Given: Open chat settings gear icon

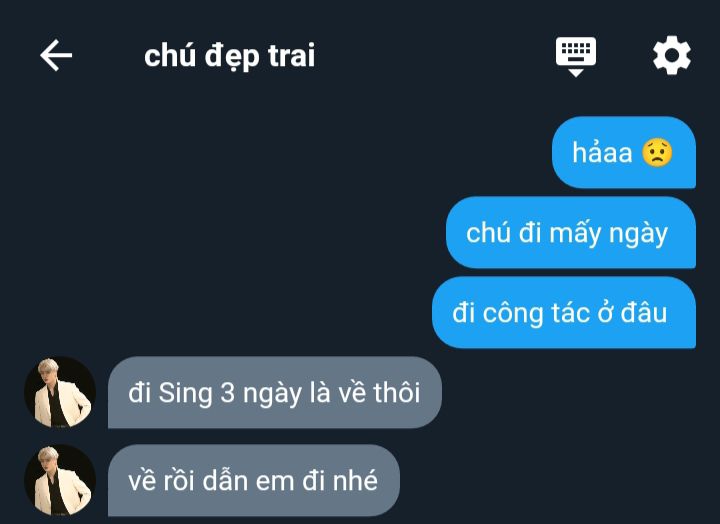Looking at the screenshot, I should click(x=672, y=55).
